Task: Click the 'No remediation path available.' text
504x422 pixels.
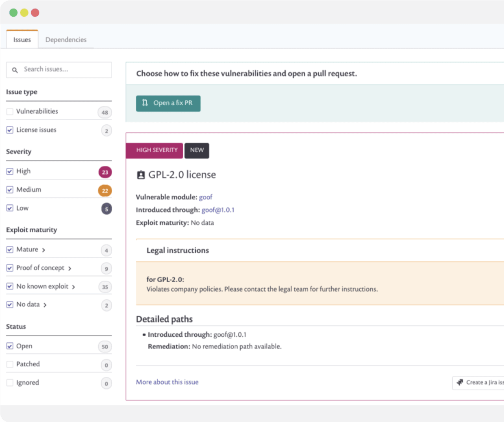Action: tap(237, 346)
